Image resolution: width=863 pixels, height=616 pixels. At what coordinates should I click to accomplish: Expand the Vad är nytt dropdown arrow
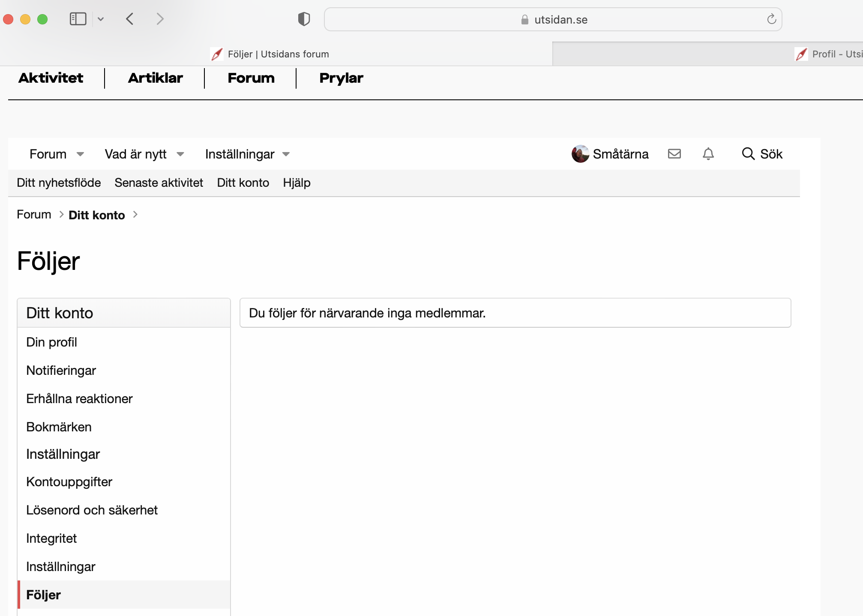180,154
